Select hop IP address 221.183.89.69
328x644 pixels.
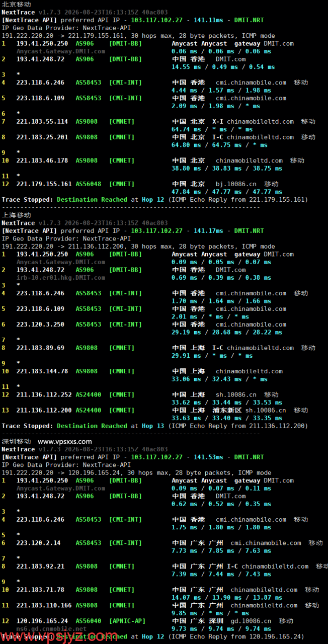40,348
